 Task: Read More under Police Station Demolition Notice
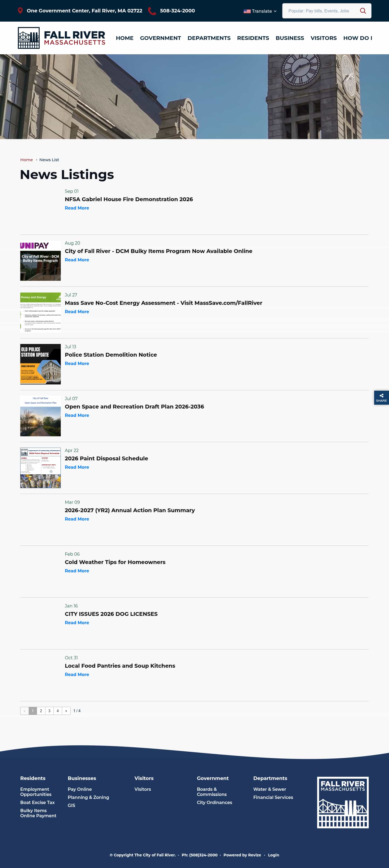click(77, 364)
